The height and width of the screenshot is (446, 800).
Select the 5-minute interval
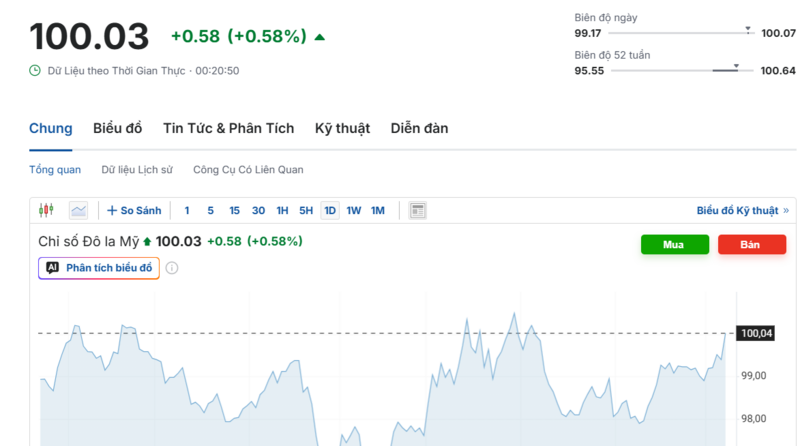pos(210,210)
